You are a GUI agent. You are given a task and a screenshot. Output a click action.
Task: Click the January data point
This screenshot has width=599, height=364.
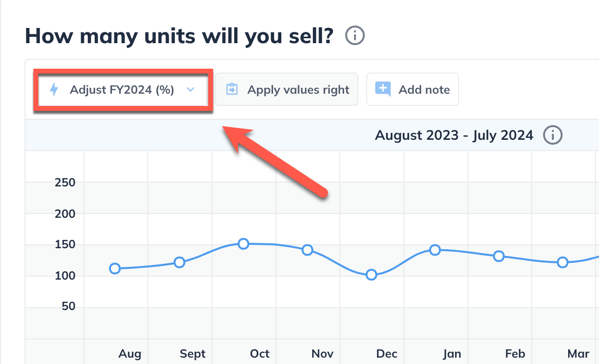pos(435,250)
